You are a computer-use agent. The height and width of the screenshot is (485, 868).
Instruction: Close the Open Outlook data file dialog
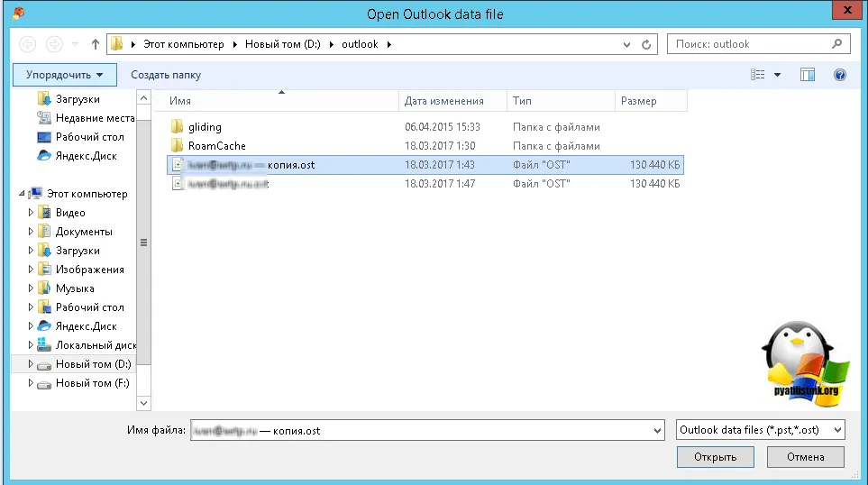(x=847, y=9)
